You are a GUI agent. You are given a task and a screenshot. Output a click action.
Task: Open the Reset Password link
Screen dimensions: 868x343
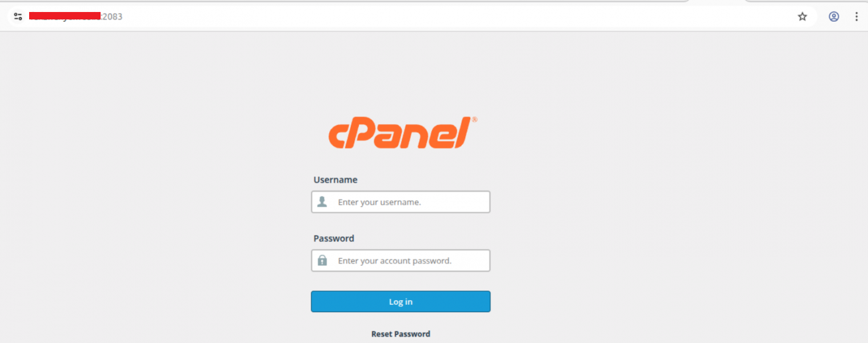point(401,334)
